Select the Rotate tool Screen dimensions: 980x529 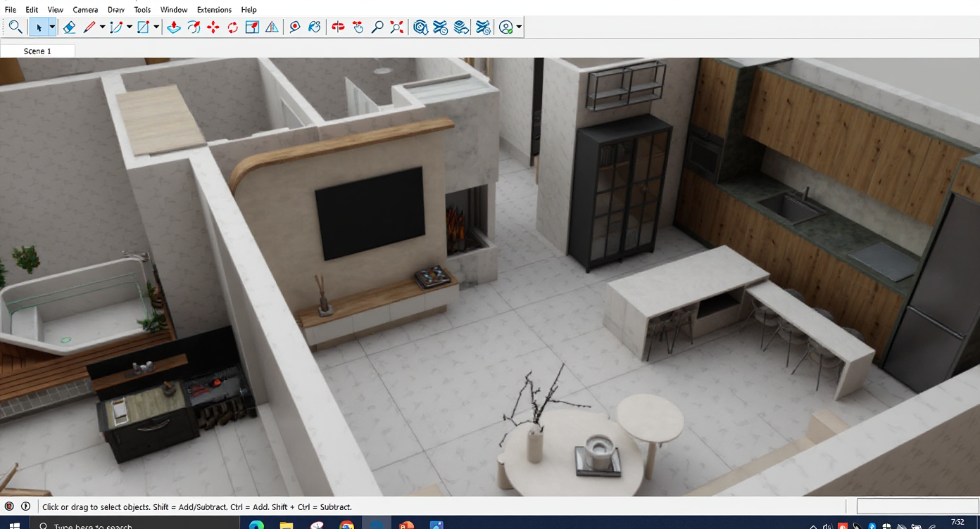pyautogui.click(x=232, y=27)
